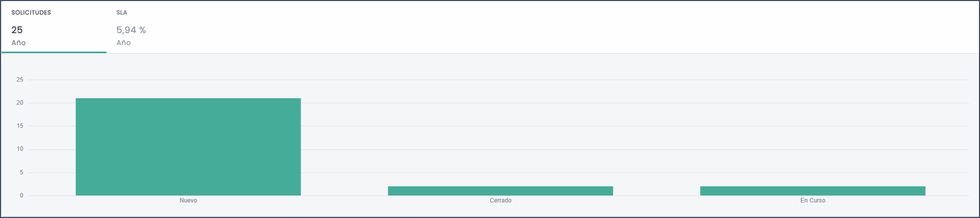The image size is (980, 218).
Task: Click the 0 y-axis tick label
Action: 21,195
